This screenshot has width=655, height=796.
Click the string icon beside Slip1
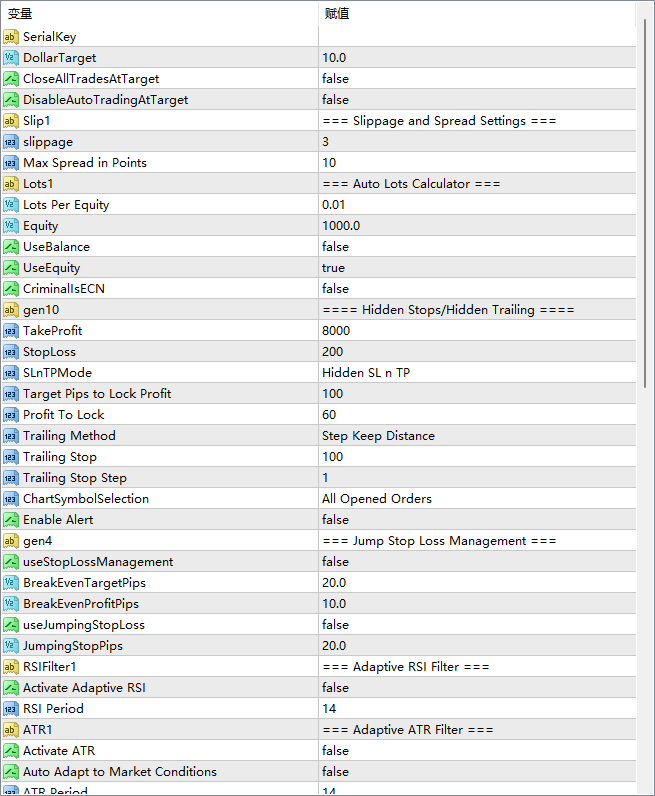11,121
